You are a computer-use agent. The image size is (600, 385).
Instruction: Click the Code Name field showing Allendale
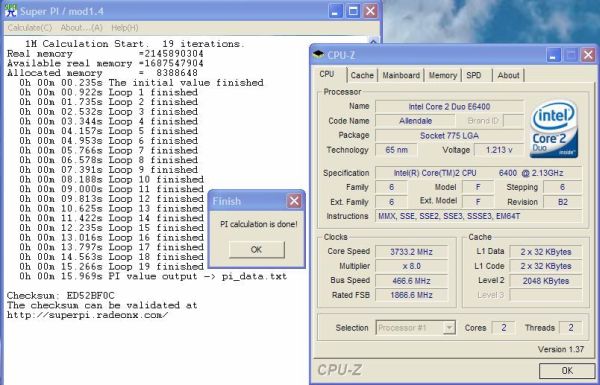coord(415,121)
